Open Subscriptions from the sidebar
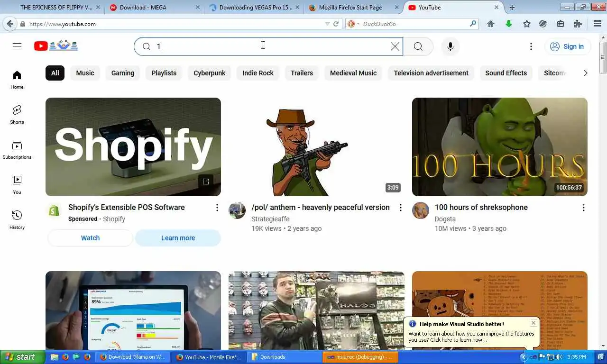The image size is (607, 364). [x=17, y=150]
